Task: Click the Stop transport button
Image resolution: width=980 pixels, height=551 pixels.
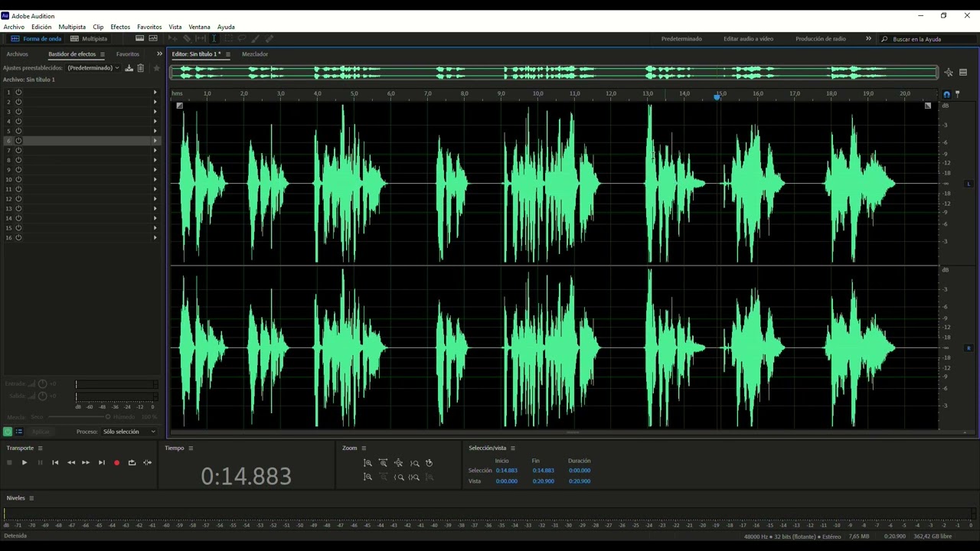Action: click(x=9, y=462)
